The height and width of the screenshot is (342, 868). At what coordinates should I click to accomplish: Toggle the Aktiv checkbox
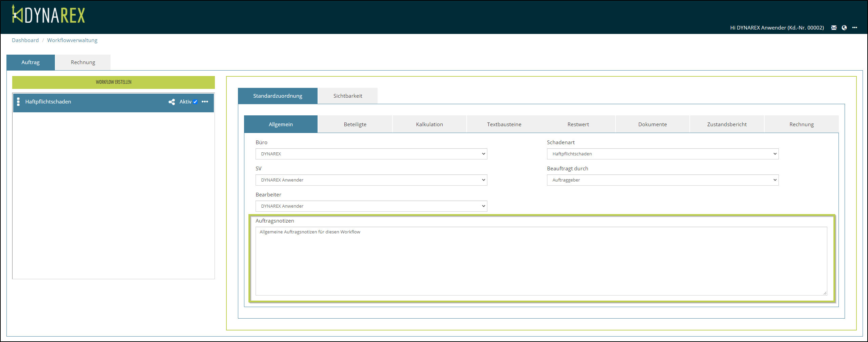(x=196, y=102)
